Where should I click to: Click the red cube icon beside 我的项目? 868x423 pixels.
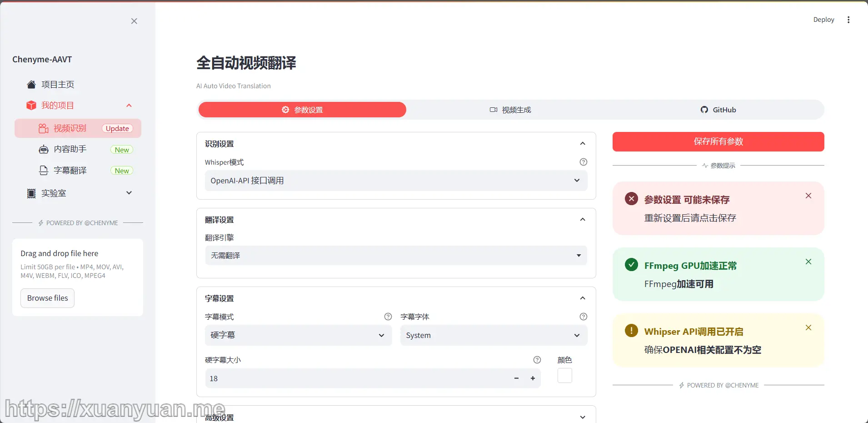[x=31, y=106]
